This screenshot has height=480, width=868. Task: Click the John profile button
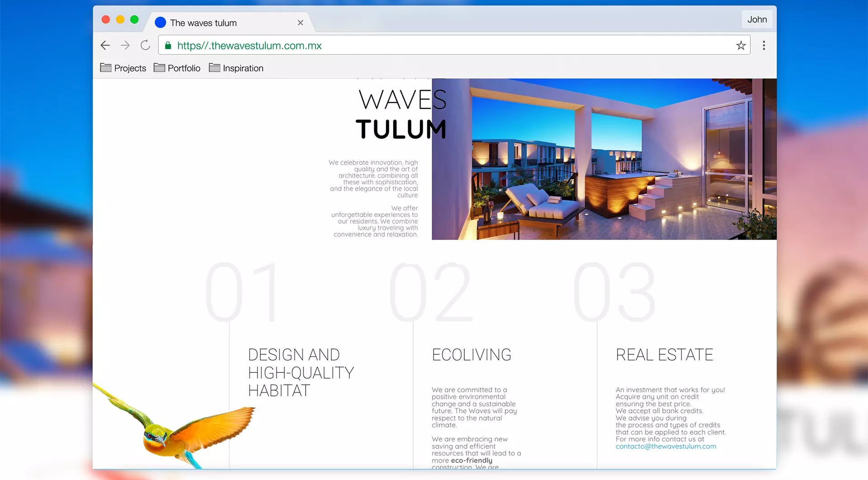757,19
